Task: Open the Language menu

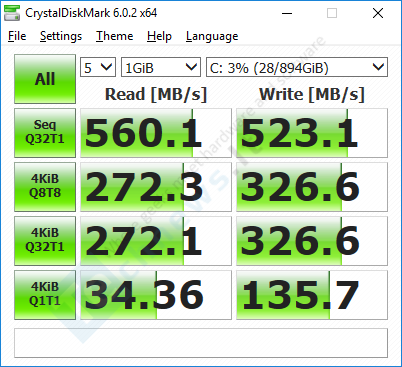Action: 212,36
